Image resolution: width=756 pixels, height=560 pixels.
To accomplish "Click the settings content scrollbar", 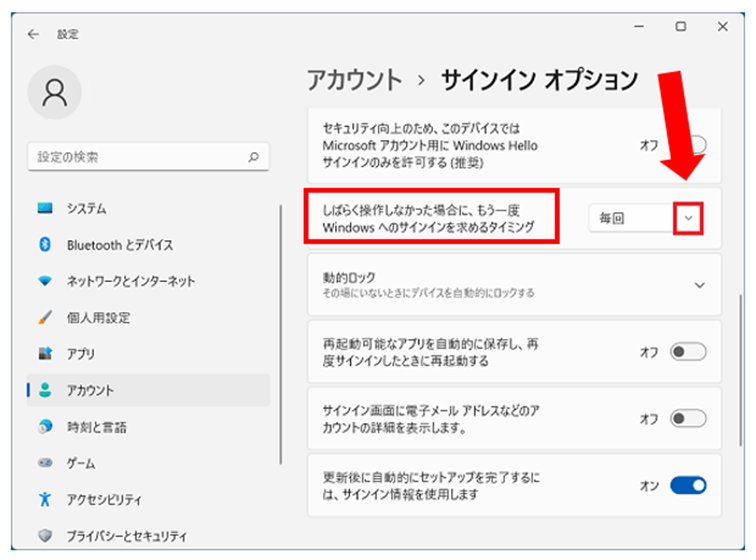I will click(x=740, y=370).
